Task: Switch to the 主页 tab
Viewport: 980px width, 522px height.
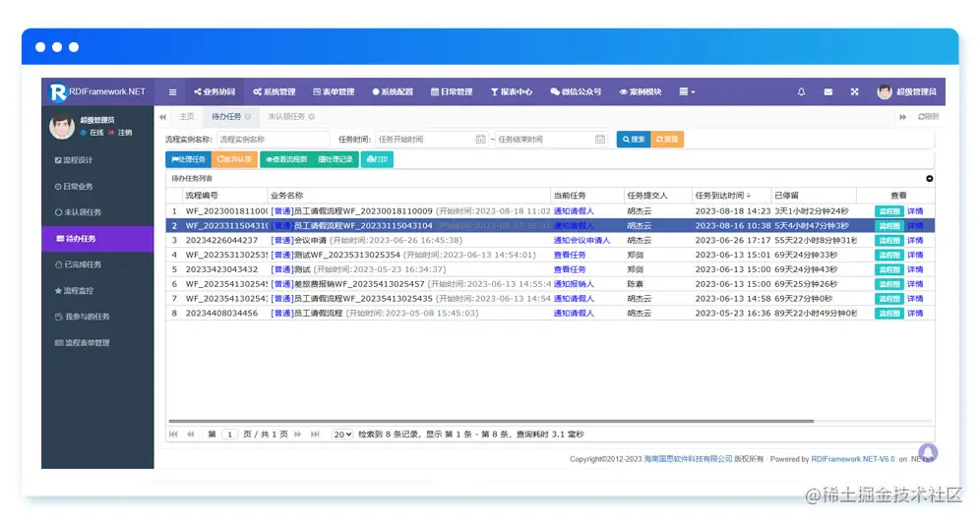Action: coord(186,117)
